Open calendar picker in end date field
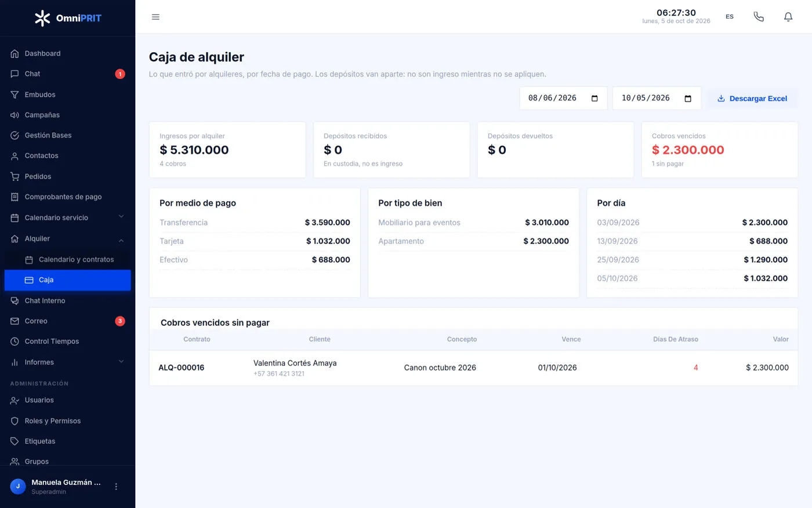Viewport: 812px width, 508px height. (x=688, y=99)
